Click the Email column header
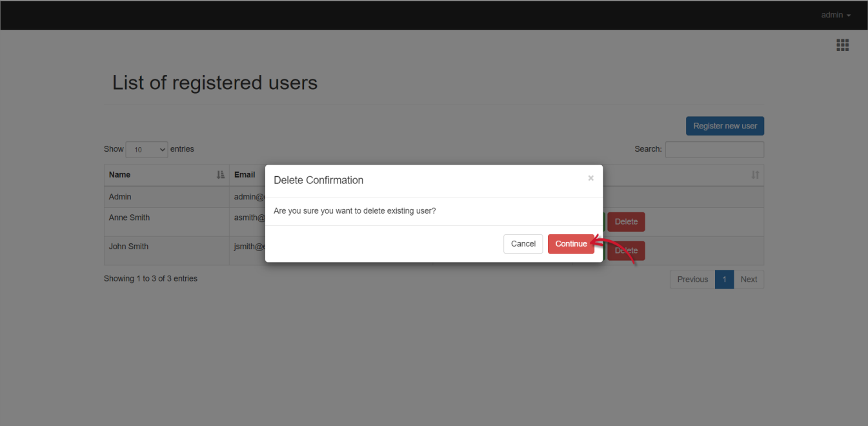Image resolution: width=868 pixels, height=426 pixels. pyautogui.click(x=245, y=174)
